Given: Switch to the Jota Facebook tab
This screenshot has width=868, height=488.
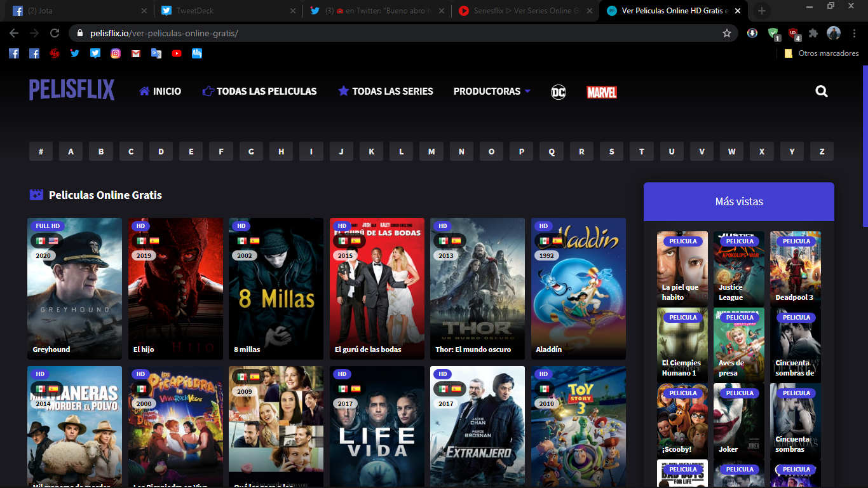Looking at the screenshot, I should [80, 11].
